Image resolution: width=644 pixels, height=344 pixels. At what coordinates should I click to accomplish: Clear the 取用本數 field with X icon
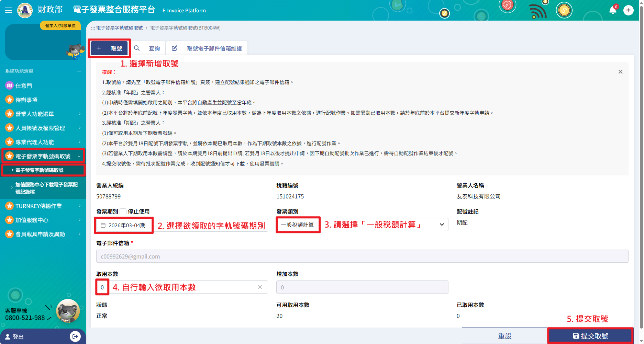pyautogui.click(x=260, y=287)
